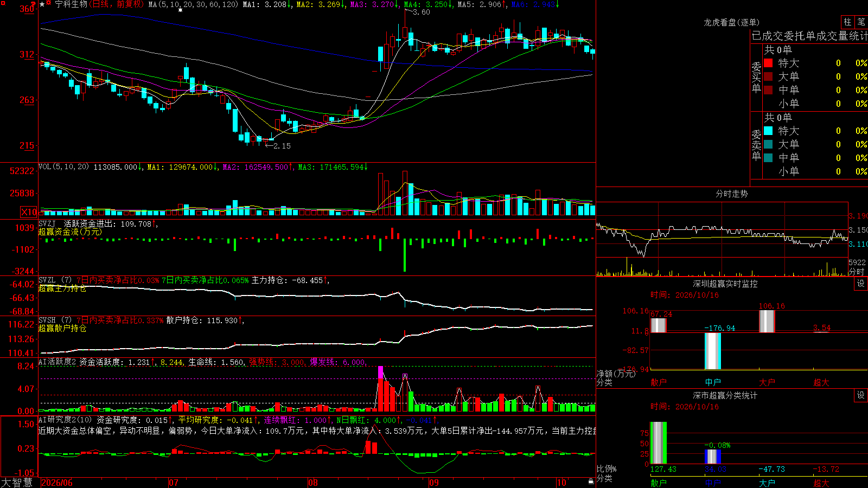Click the 散户 bar in 深圳超赢实时监控
The width and height of the screenshot is (868, 488).
pos(658,325)
